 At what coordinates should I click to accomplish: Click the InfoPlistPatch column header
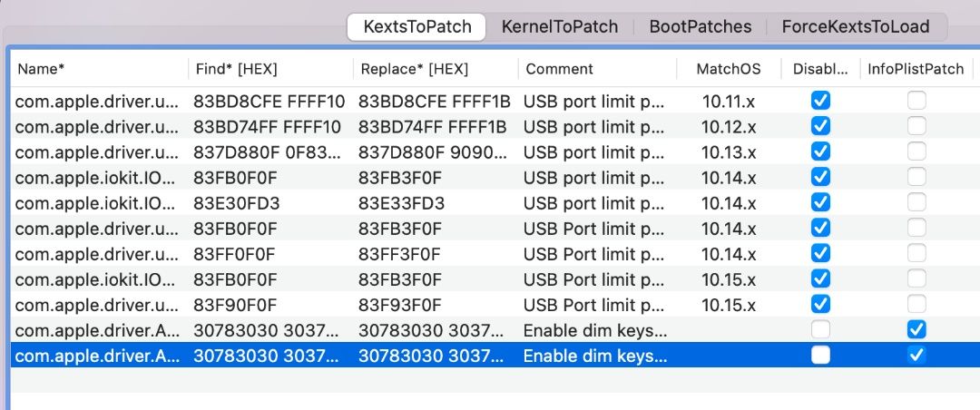click(x=916, y=69)
